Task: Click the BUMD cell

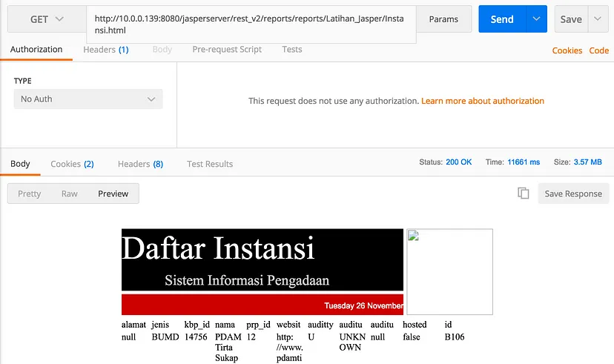Action: [165, 337]
